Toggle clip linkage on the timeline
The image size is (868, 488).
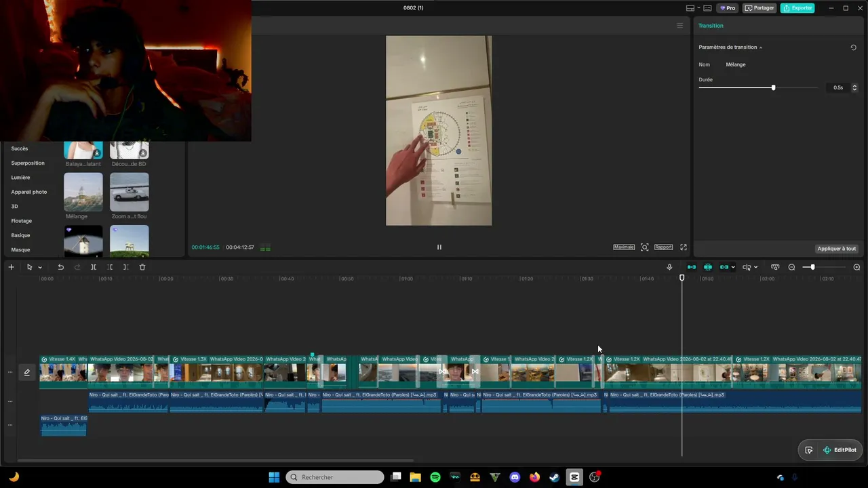click(724, 267)
